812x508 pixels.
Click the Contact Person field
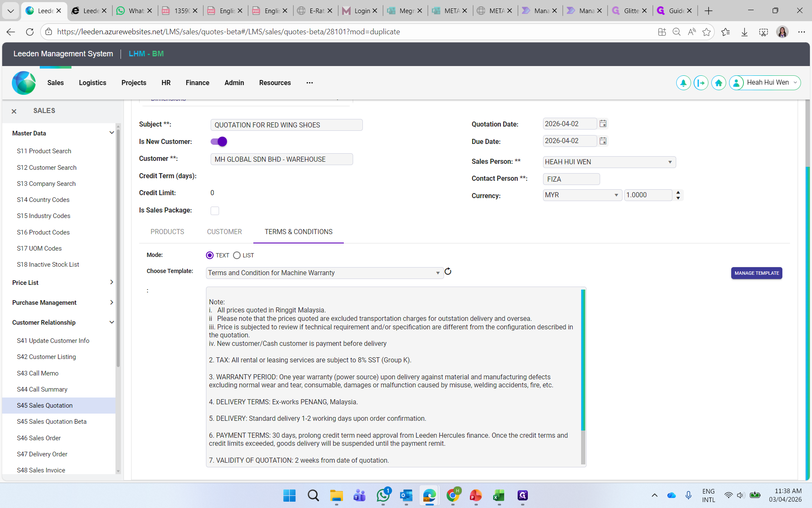(x=571, y=179)
